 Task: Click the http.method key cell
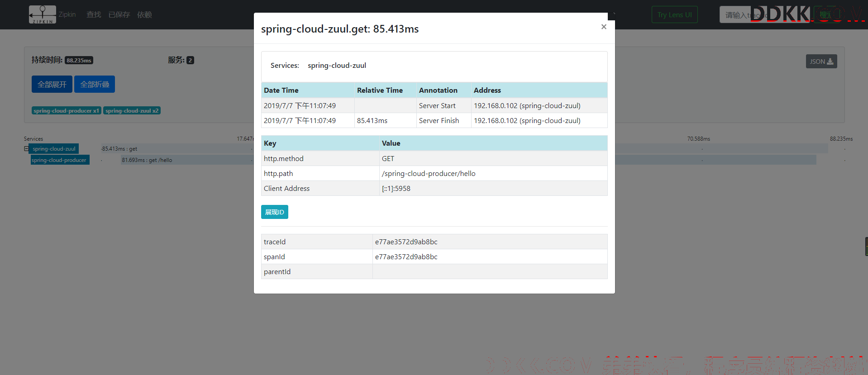point(320,158)
